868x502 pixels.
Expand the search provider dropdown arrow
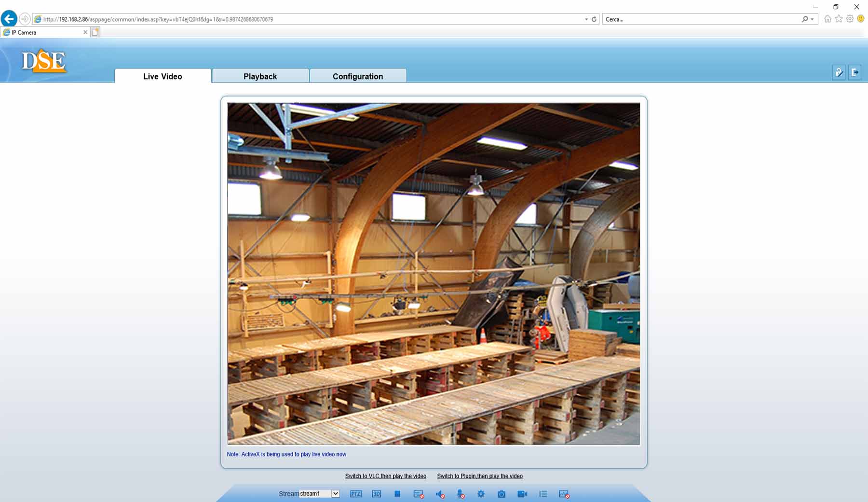[813, 19]
